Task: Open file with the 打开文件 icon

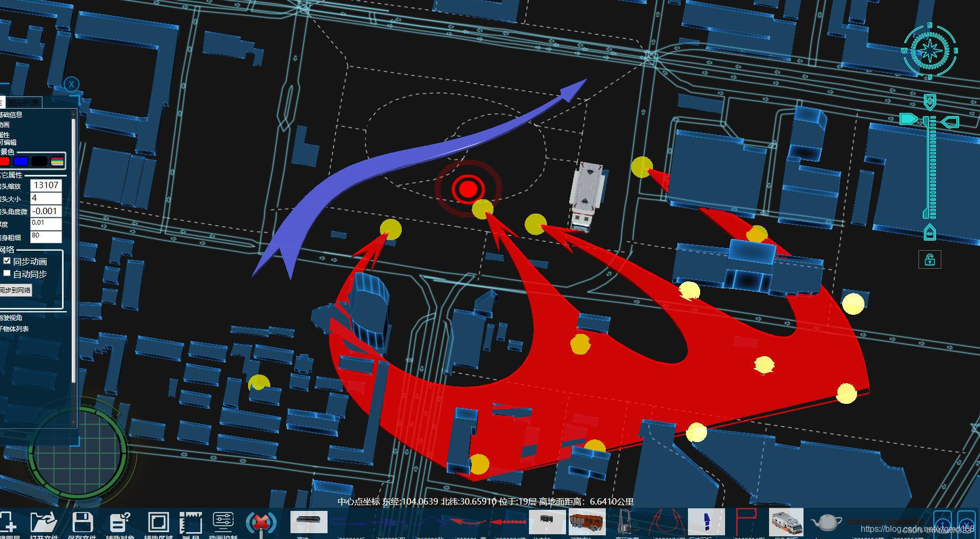Action: [44, 523]
